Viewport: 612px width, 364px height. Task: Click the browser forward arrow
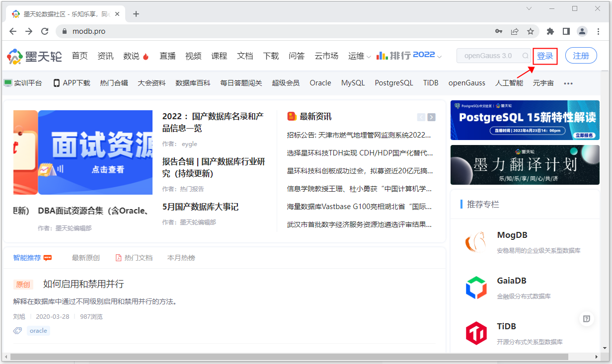[x=29, y=31]
